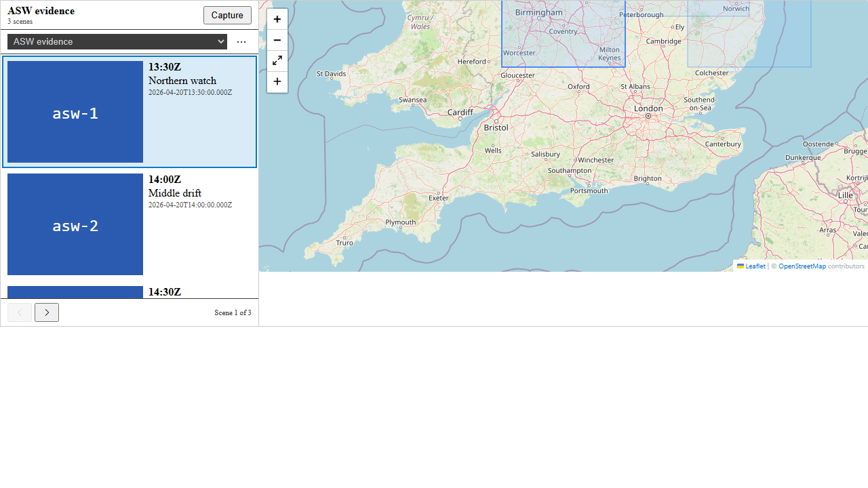
Task: Zoom in on the map
Action: coord(277,19)
